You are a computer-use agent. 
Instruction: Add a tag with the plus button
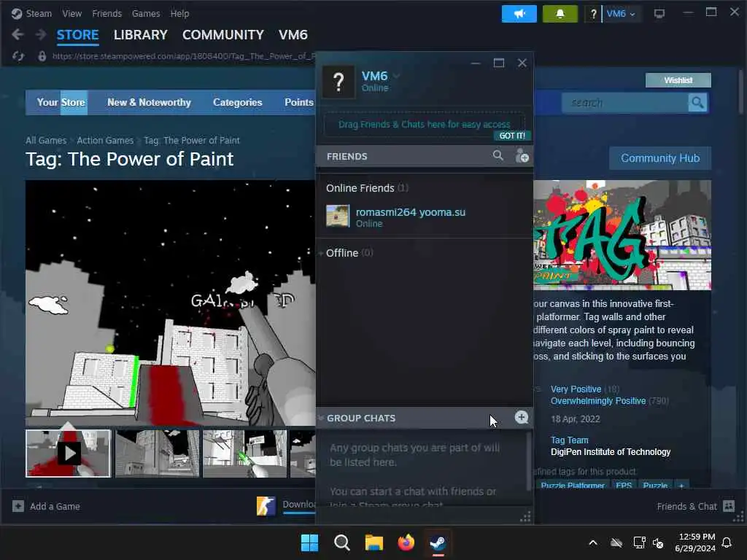681,485
